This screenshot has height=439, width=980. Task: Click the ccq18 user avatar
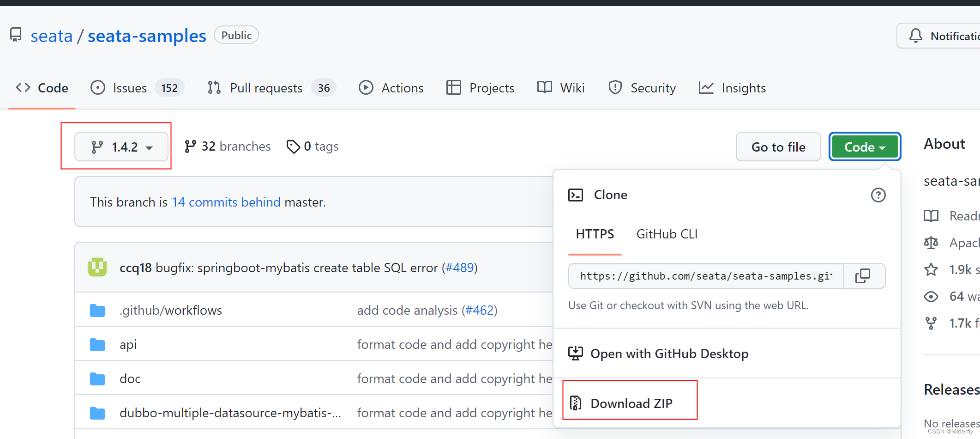pyautogui.click(x=97, y=267)
